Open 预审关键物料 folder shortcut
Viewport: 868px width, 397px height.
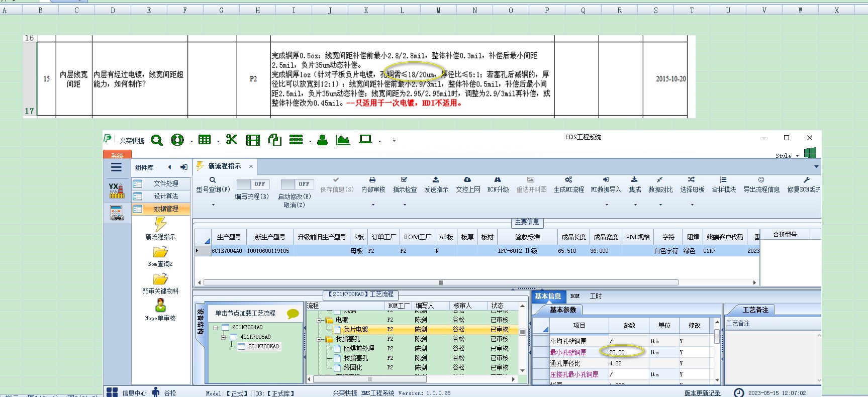point(160,283)
